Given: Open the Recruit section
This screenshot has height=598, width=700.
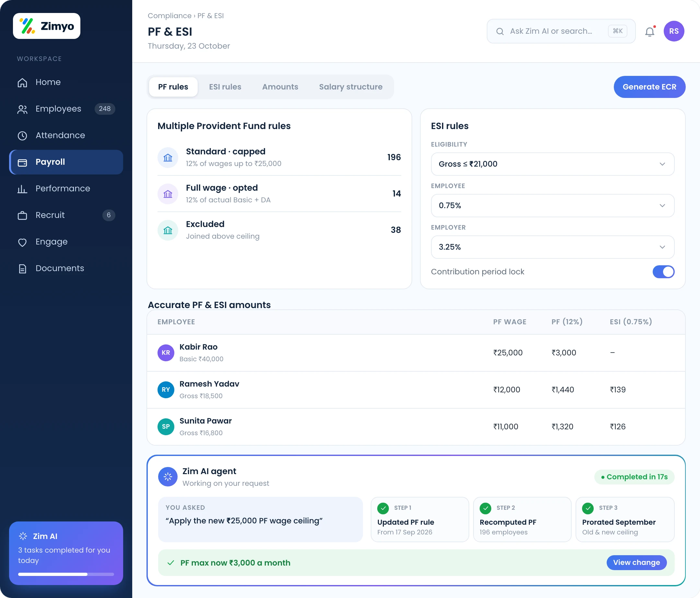Looking at the screenshot, I should [66, 215].
